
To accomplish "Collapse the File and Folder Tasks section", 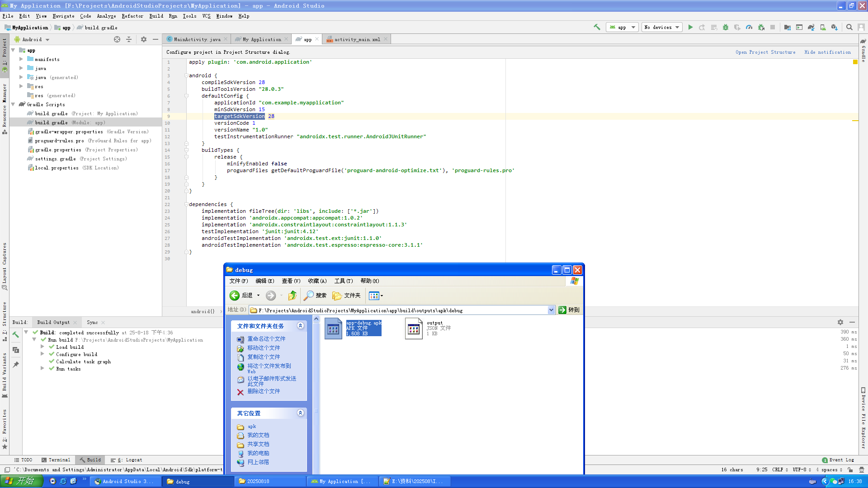I will [300, 326].
